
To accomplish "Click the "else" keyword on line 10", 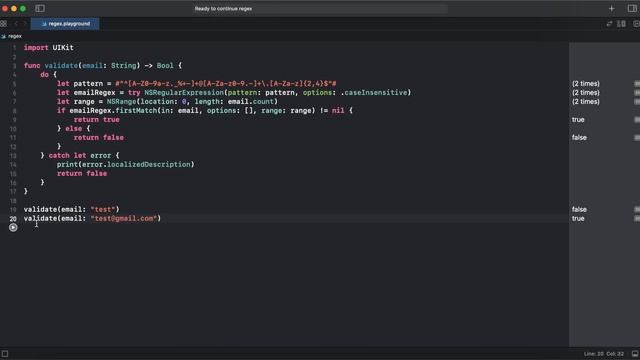I will pyautogui.click(x=73, y=129).
